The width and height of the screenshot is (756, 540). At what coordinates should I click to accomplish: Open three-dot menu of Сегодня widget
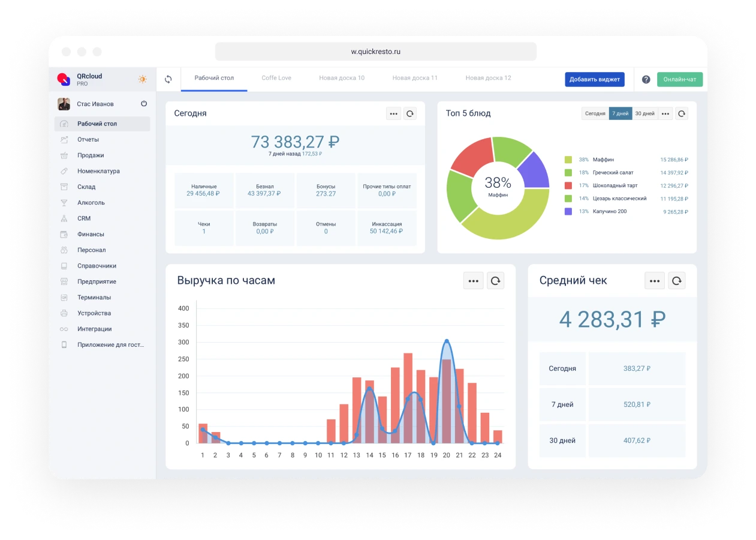pyautogui.click(x=393, y=113)
